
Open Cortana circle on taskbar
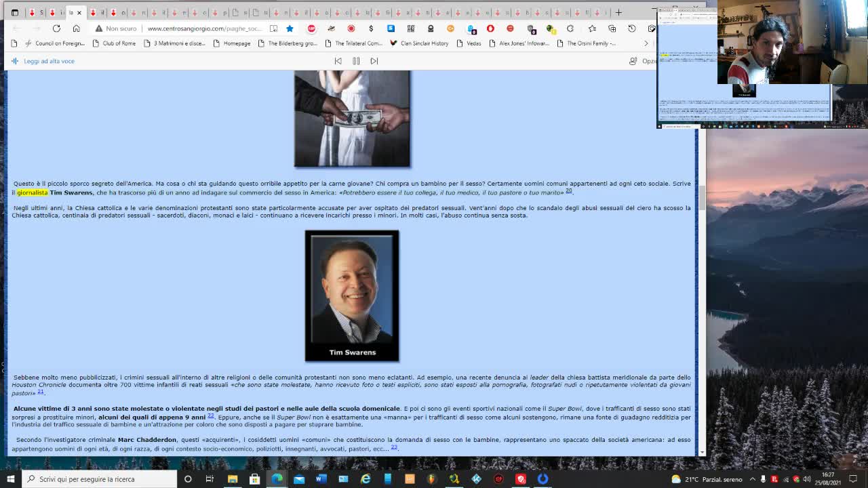[188, 479]
